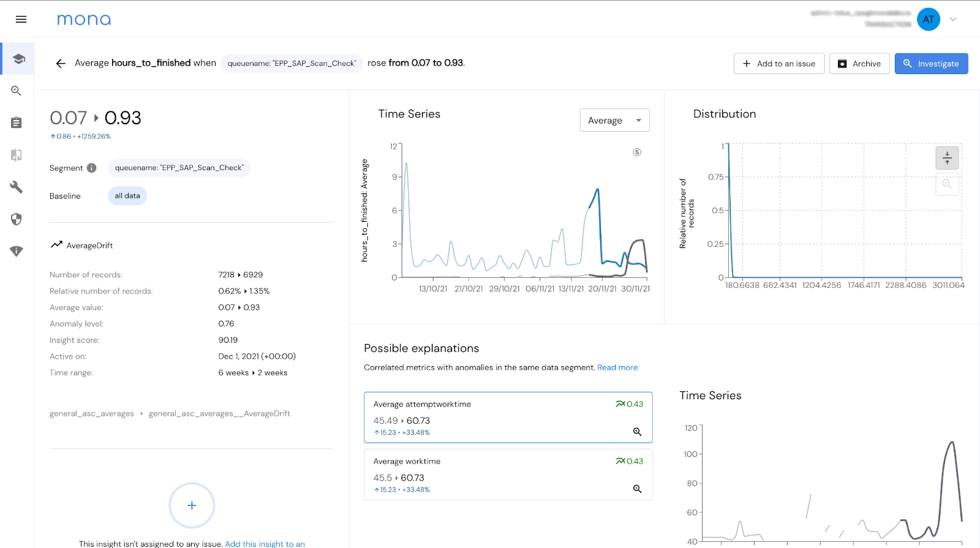Click the '+33.48%' under Average attemptworktime
This screenshot has height=548, width=980.
click(x=416, y=433)
